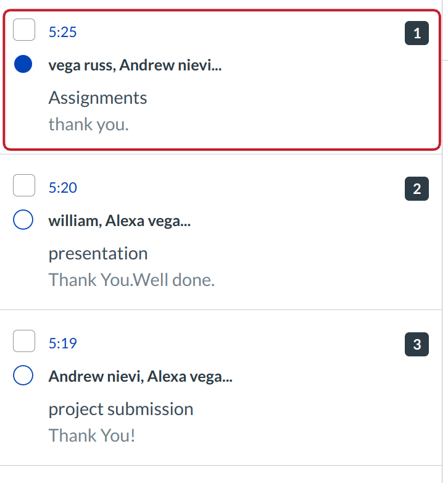The height and width of the screenshot is (483, 448).
Task: View the project submission subject
Action: [121, 409]
